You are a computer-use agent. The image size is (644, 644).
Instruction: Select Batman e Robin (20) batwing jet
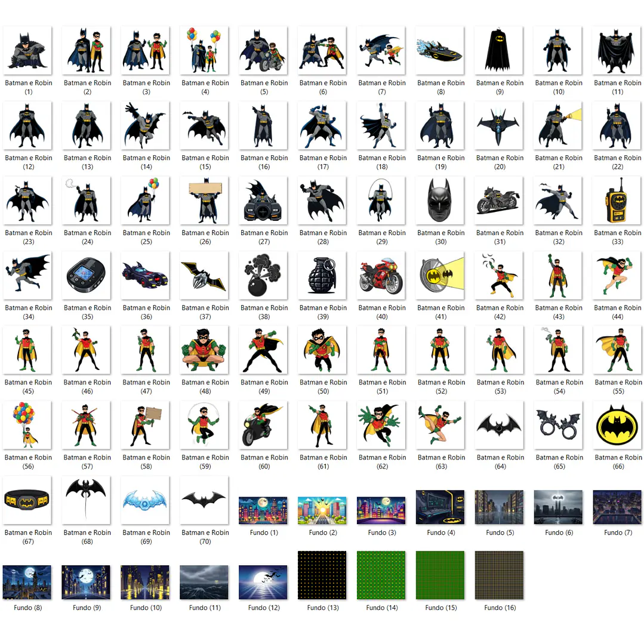coord(499,125)
